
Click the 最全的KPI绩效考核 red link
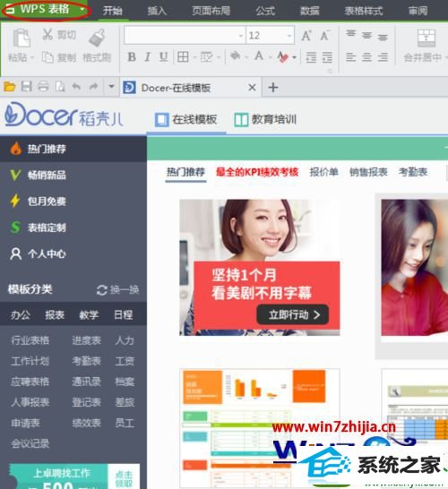257,172
